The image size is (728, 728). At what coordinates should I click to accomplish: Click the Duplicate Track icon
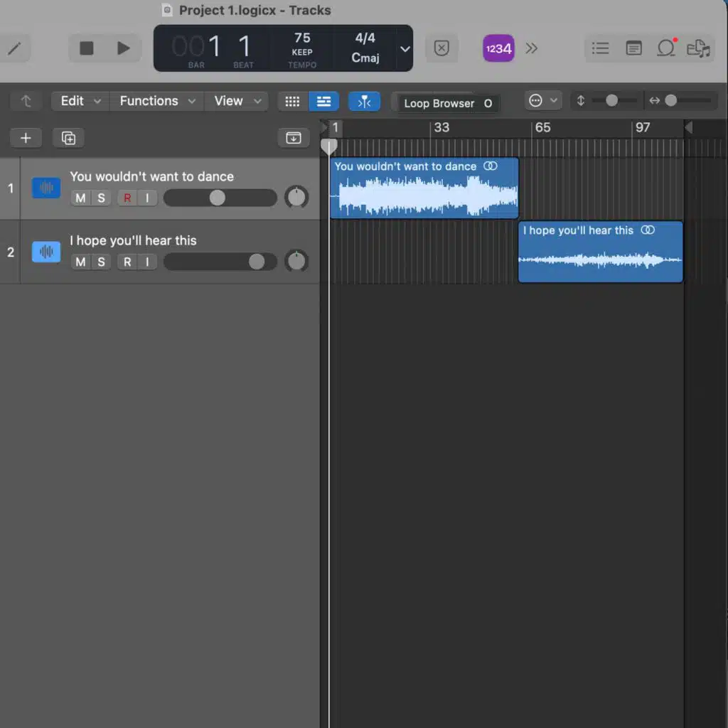pos(68,138)
